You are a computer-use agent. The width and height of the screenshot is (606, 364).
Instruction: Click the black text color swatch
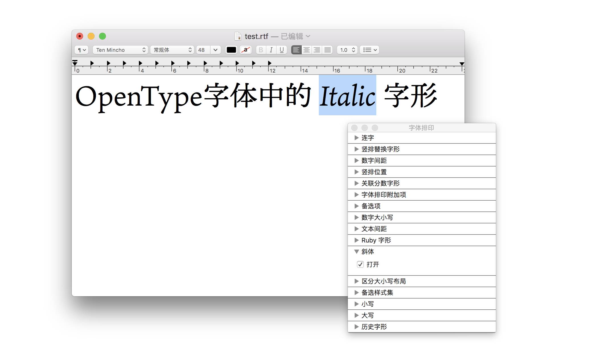coord(231,50)
